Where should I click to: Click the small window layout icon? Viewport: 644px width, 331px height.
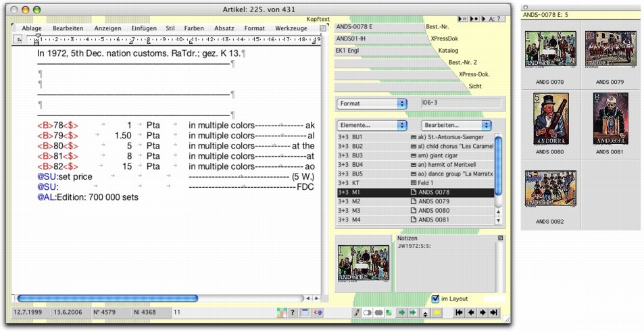pyautogui.click(x=305, y=313)
